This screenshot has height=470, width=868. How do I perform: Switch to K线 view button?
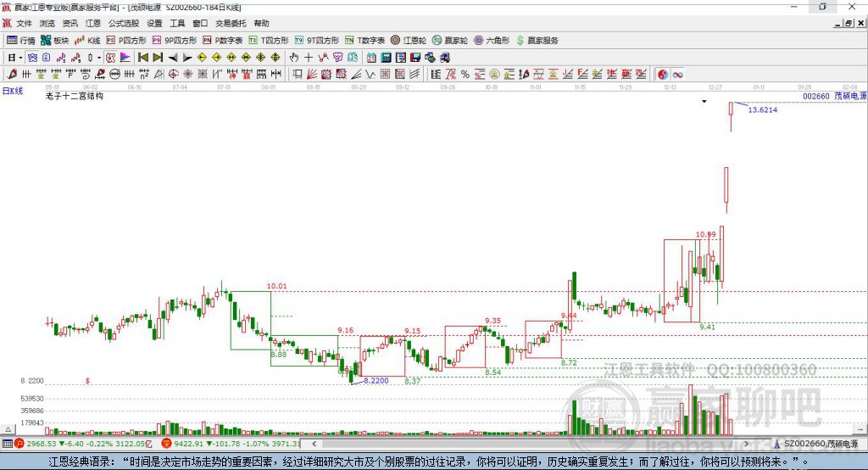87,41
